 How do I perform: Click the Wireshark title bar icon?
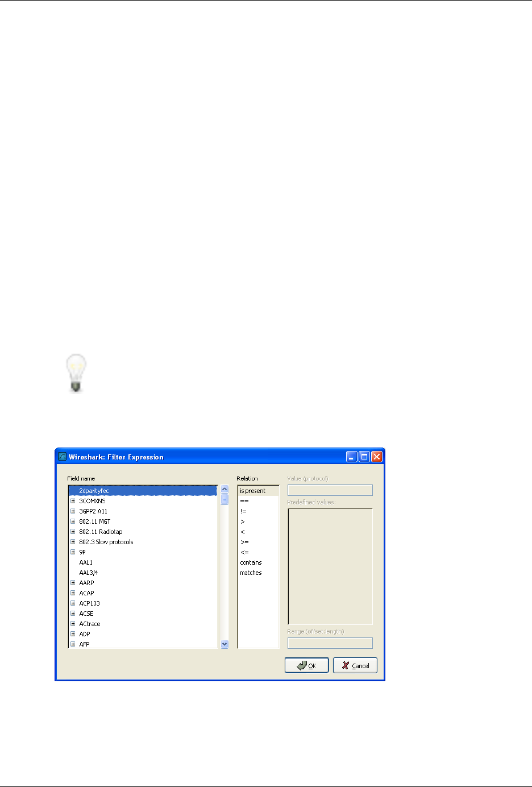pos(62,457)
